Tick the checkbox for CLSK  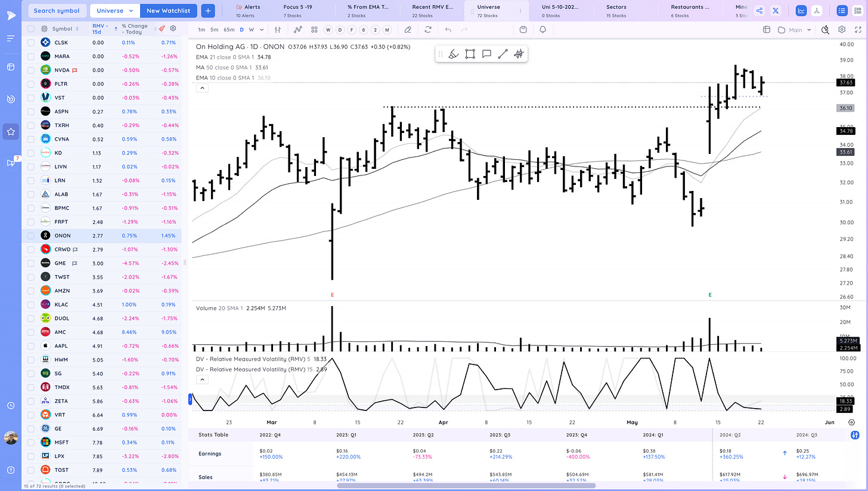(30, 42)
